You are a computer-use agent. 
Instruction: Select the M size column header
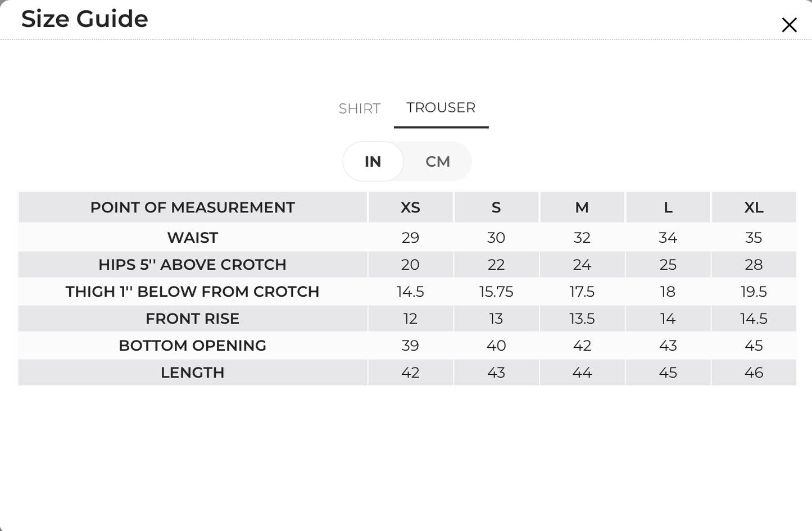582,207
